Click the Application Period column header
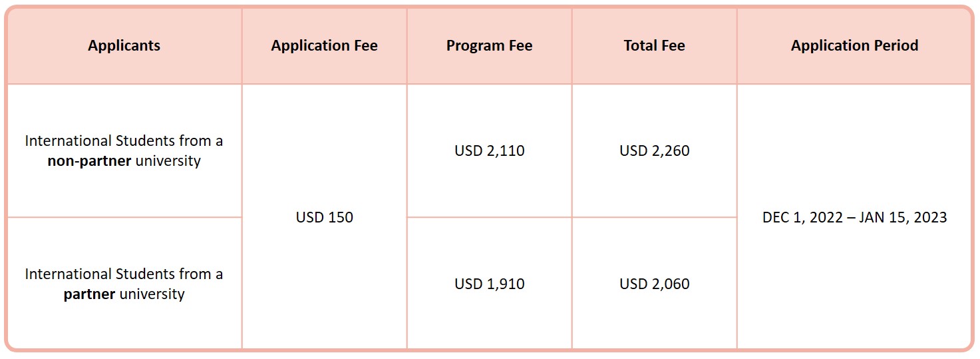This screenshot has height=359, width=980. [x=854, y=46]
